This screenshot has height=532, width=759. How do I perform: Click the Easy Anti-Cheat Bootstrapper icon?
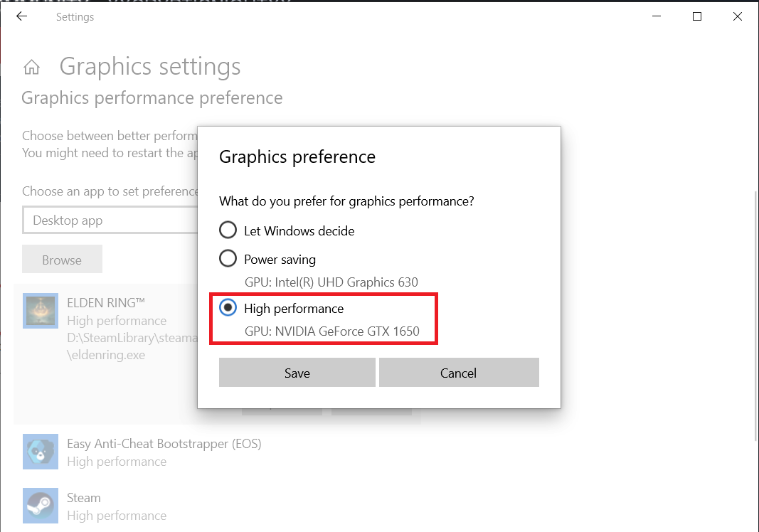coord(40,452)
